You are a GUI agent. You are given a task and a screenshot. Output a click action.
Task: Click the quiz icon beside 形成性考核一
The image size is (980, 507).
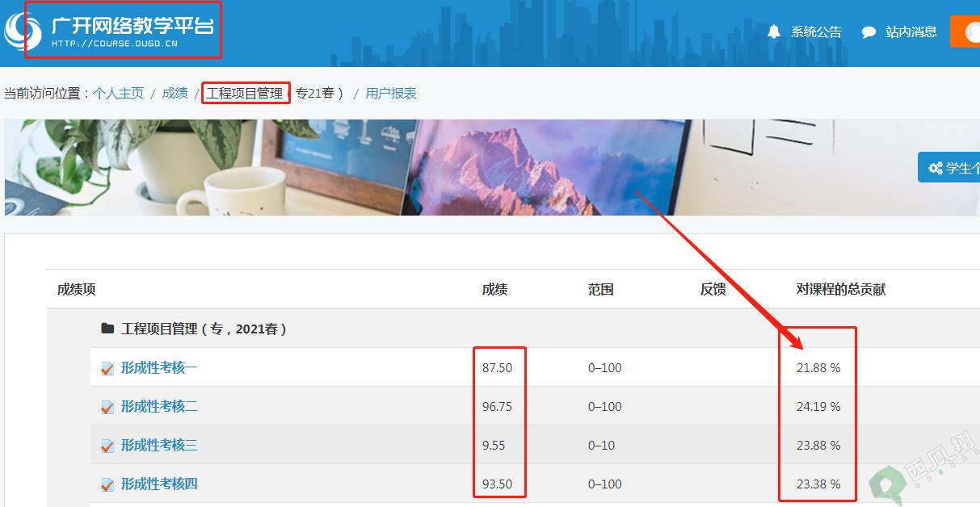click(x=107, y=369)
